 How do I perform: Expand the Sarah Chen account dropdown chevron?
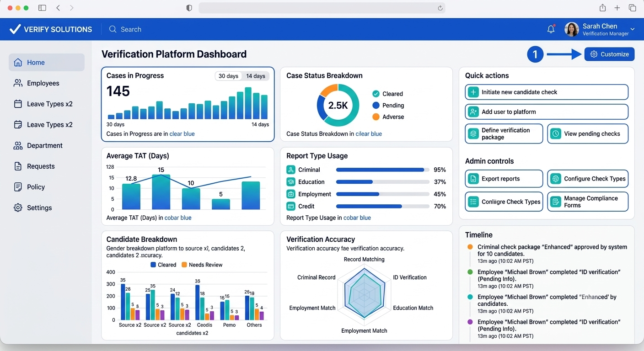(x=633, y=29)
